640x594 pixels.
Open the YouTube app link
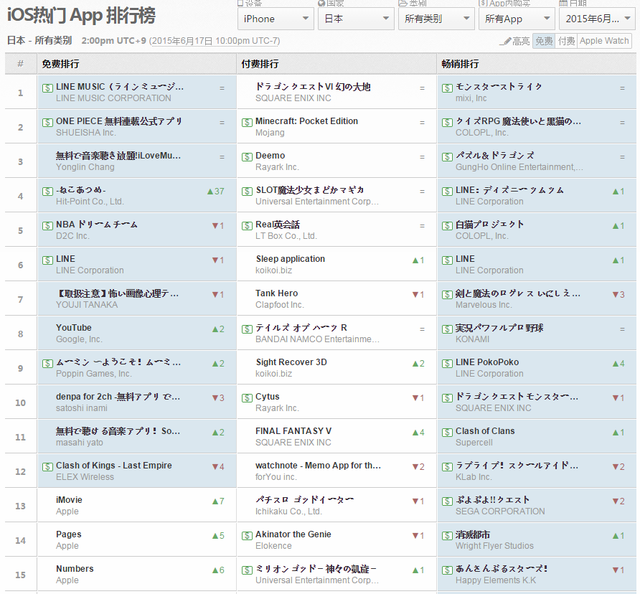point(74,328)
